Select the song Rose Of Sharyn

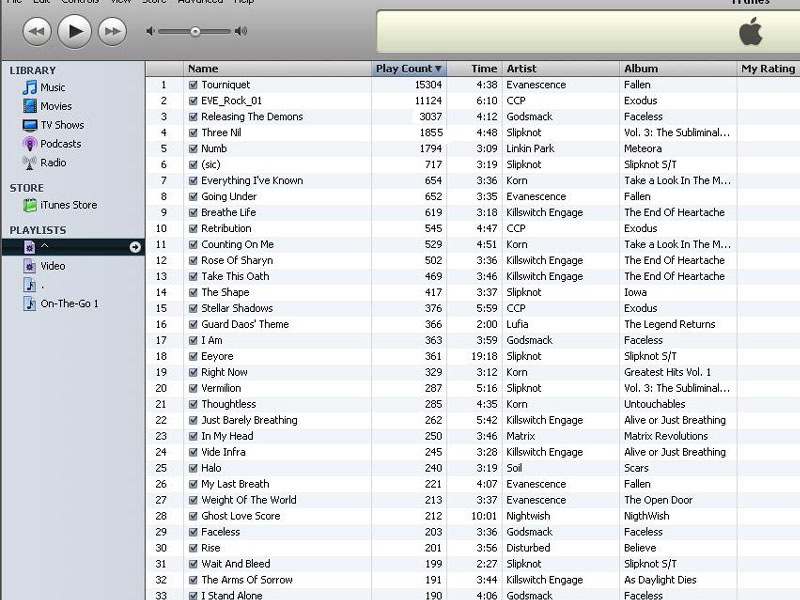(x=237, y=260)
